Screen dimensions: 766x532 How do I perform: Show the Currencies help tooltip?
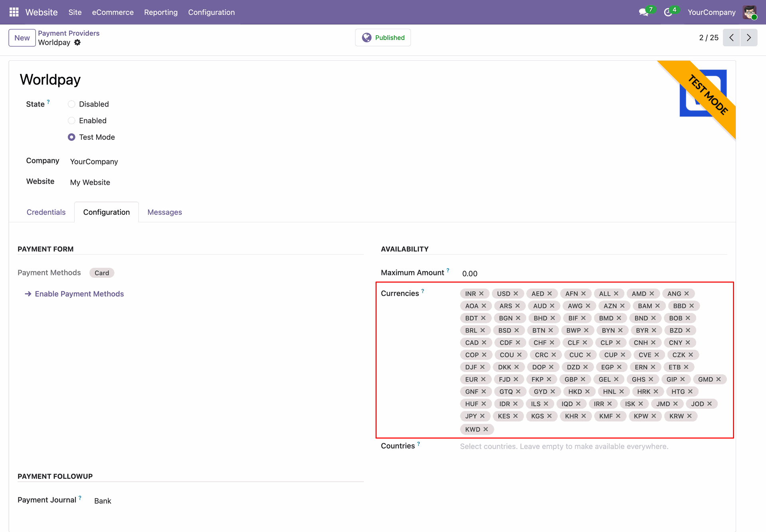[422, 291]
